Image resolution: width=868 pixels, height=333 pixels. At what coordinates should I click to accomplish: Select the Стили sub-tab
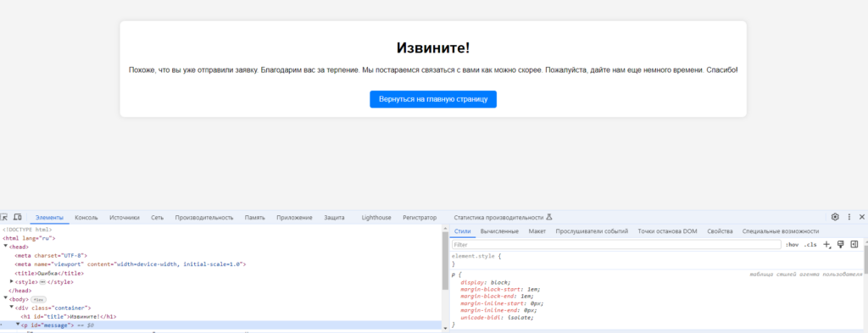click(462, 231)
